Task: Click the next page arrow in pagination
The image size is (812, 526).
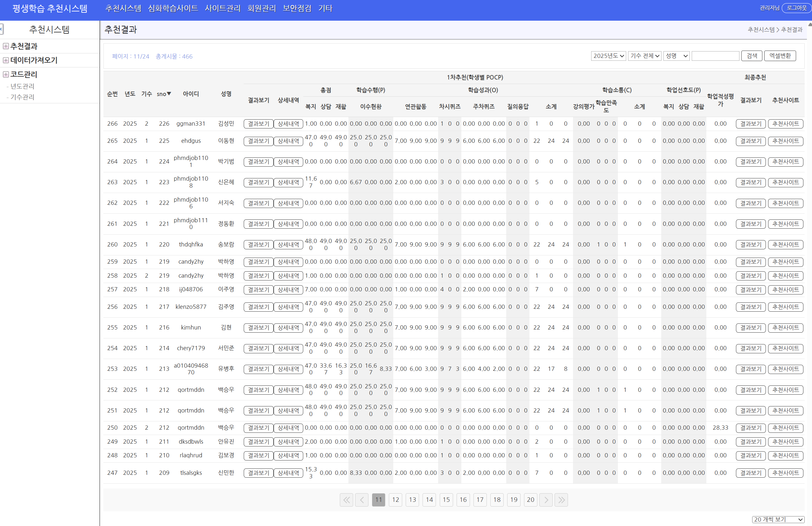Action: pos(546,500)
